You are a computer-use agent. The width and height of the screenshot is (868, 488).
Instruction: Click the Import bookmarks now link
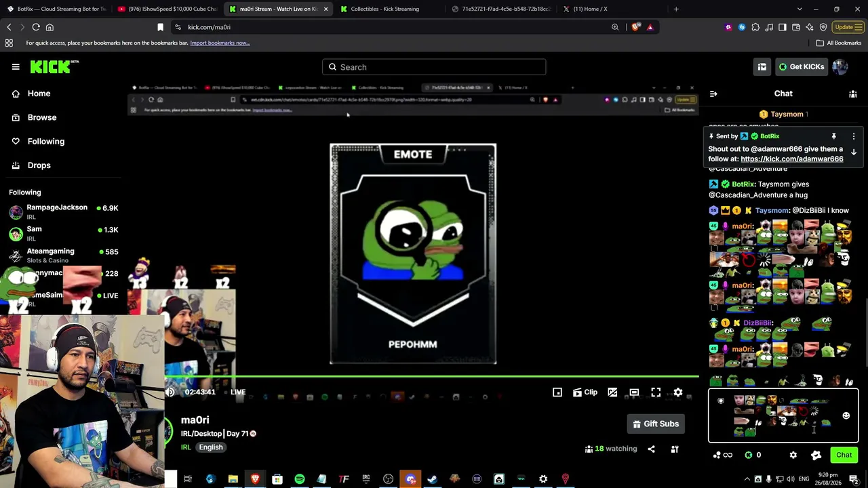(220, 43)
